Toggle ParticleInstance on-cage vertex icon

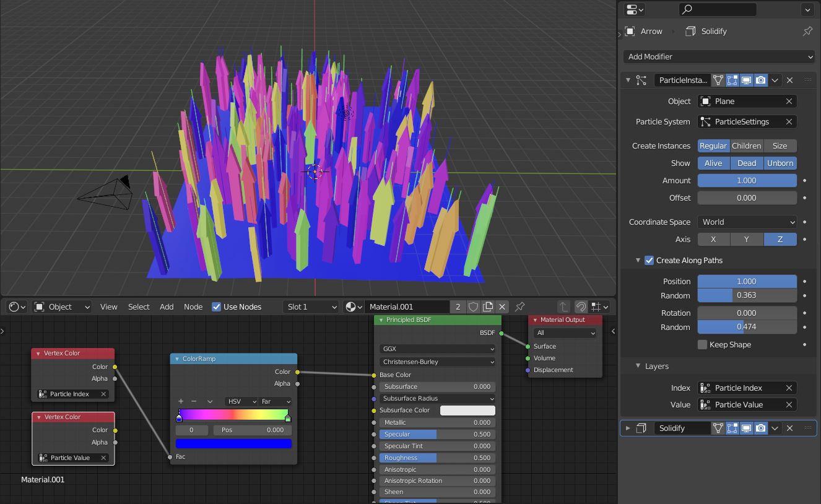click(718, 80)
